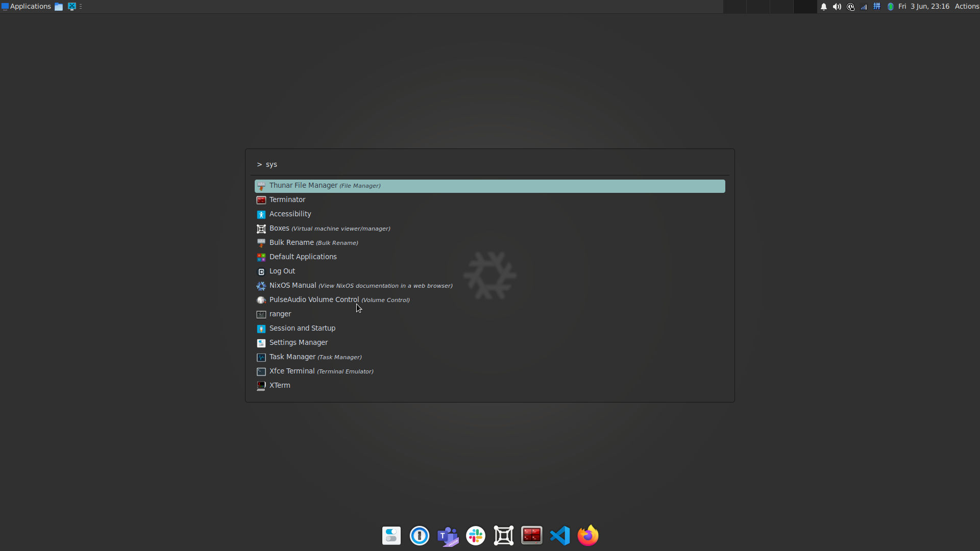The height and width of the screenshot is (551, 980).
Task: Choose Settings Manager from results
Action: click(299, 343)
